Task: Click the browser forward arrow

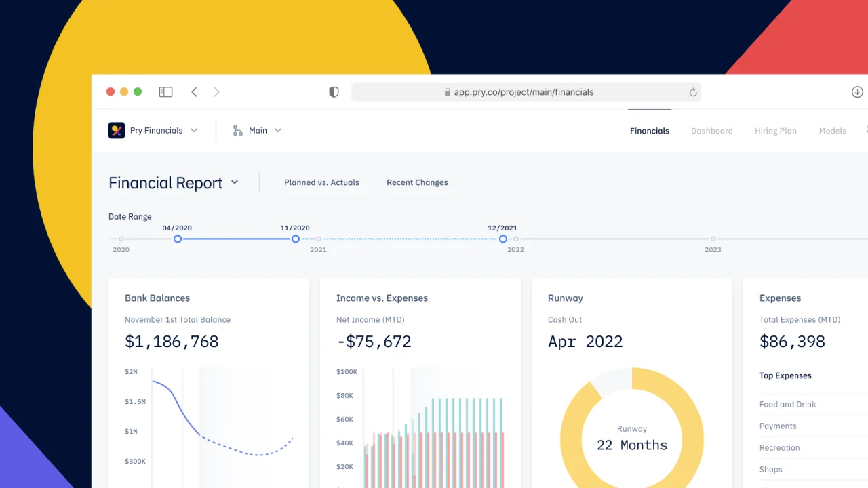Action: (216, 92)
